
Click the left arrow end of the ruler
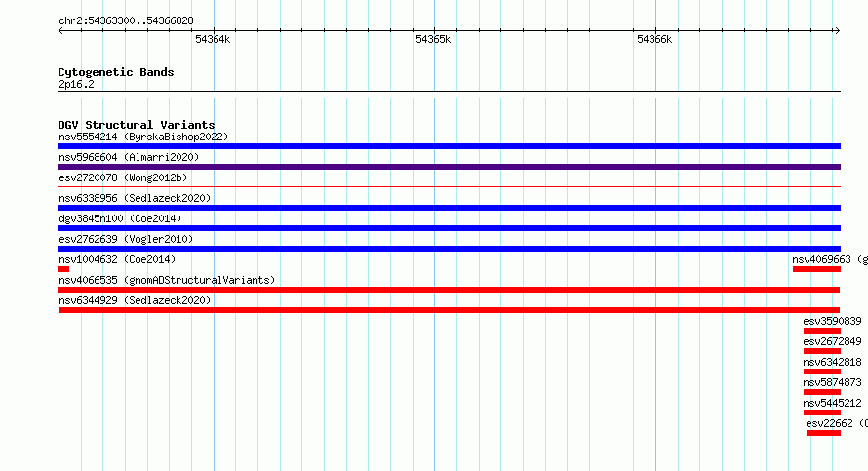(60, 30)
